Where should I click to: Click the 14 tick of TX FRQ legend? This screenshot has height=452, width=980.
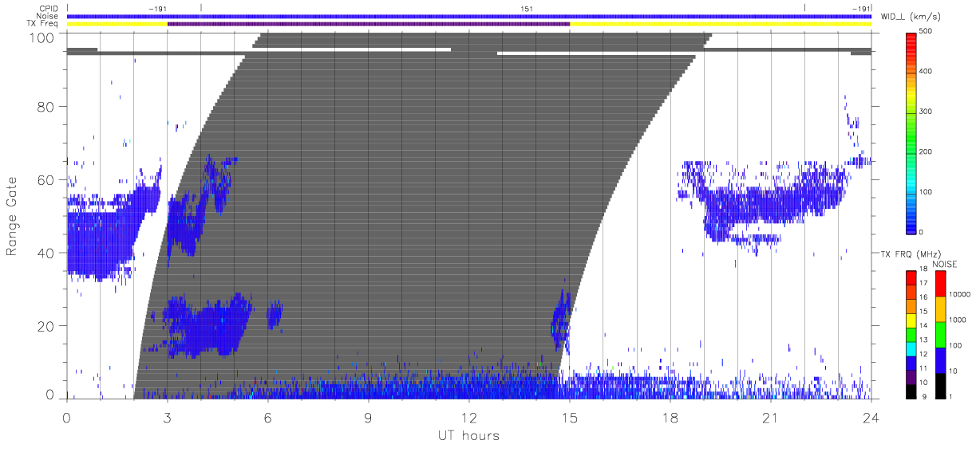click(x=923, y=326)
